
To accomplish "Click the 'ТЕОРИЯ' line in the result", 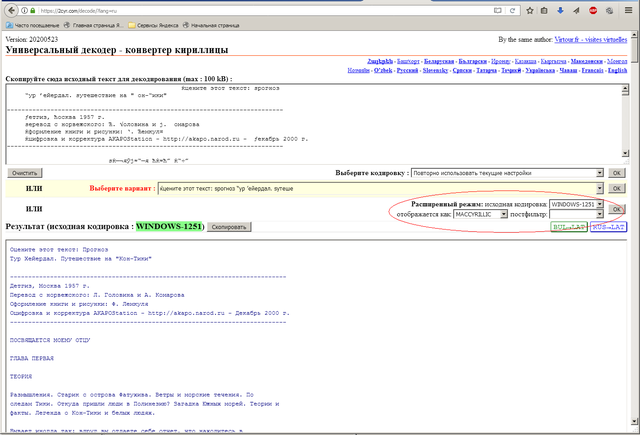I will pyautogui.click(x=21, y=377).
